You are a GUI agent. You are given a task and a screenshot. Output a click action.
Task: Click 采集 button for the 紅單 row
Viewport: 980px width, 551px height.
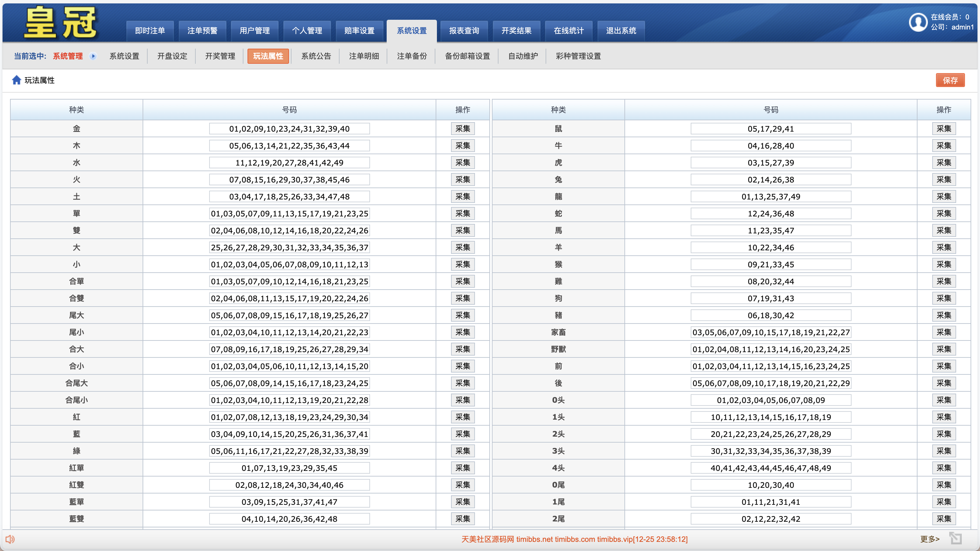[x=463, y=468]
